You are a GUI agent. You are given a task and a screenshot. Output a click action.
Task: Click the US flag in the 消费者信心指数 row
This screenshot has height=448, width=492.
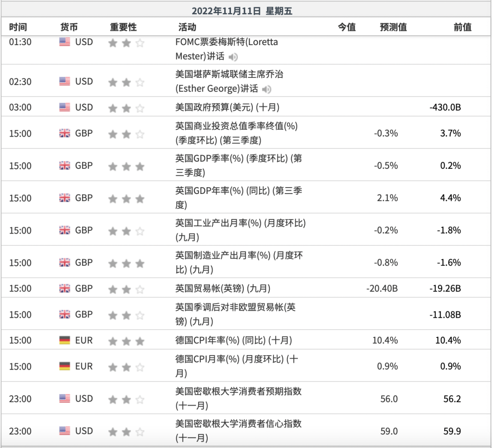[x=65, y=431]
